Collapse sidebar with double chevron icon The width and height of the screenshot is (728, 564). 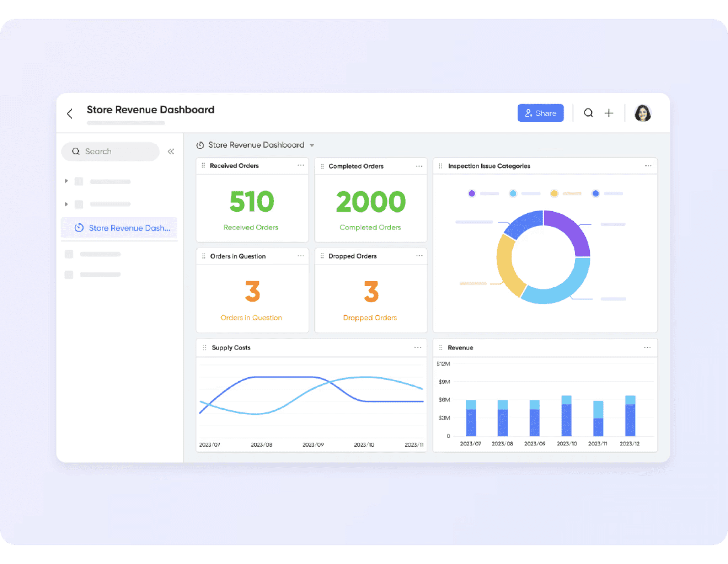(171, 151)
